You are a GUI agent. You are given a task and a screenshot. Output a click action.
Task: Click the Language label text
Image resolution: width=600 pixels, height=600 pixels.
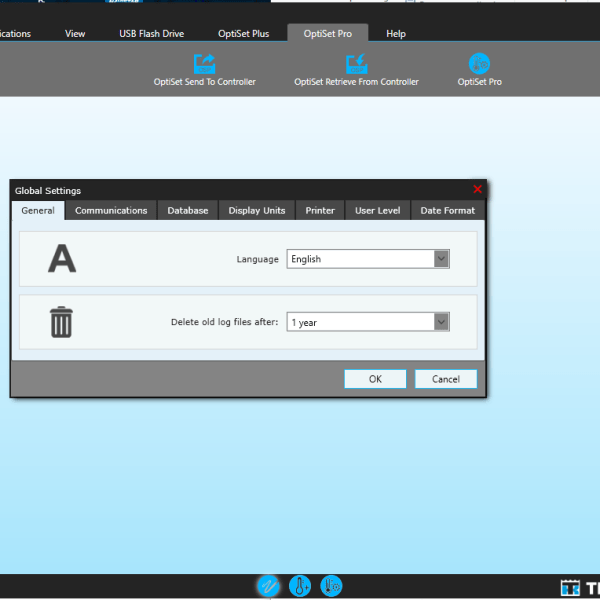point(258,259)
